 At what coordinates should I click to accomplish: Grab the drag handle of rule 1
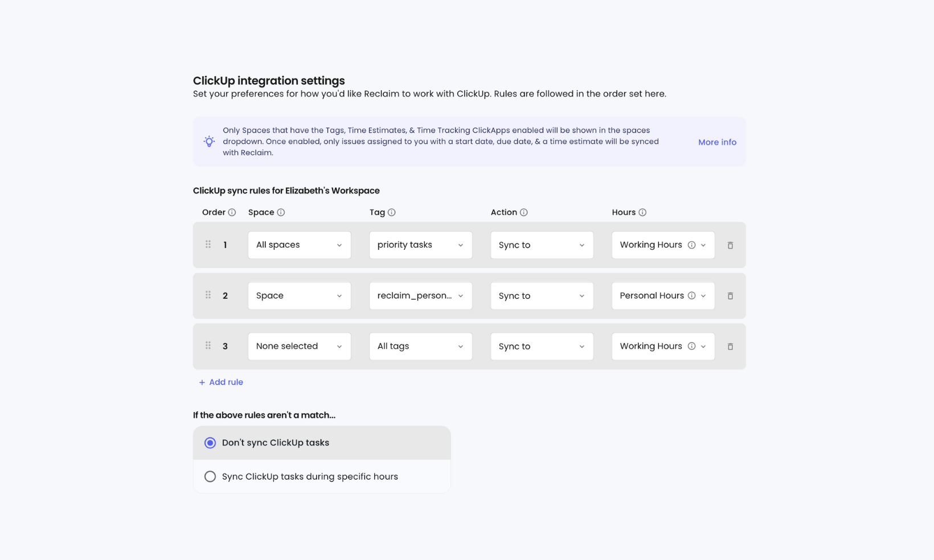click(208, 244)
